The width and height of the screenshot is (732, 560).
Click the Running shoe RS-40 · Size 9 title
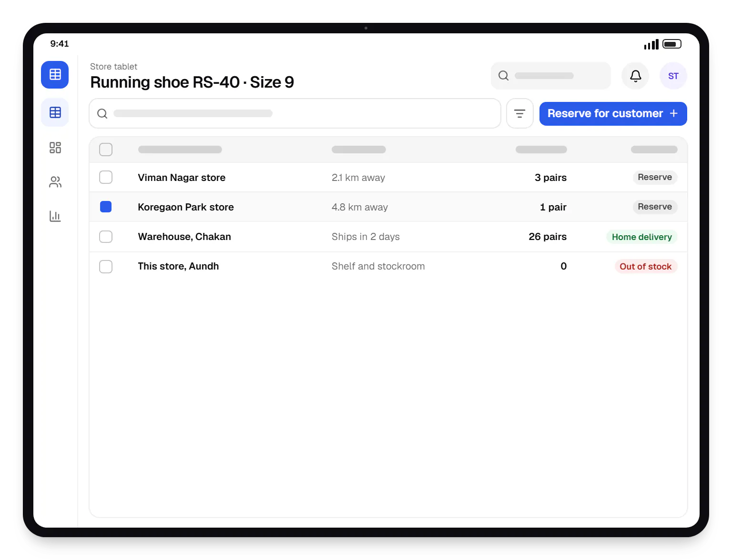pos(192,82)
